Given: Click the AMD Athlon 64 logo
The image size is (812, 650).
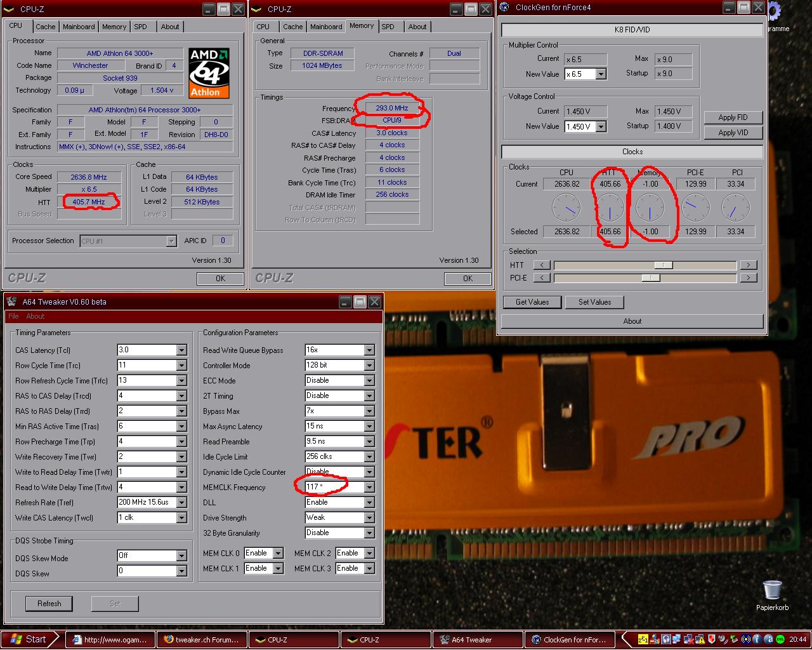Looking at the screenshot, I should coord(209,72).
